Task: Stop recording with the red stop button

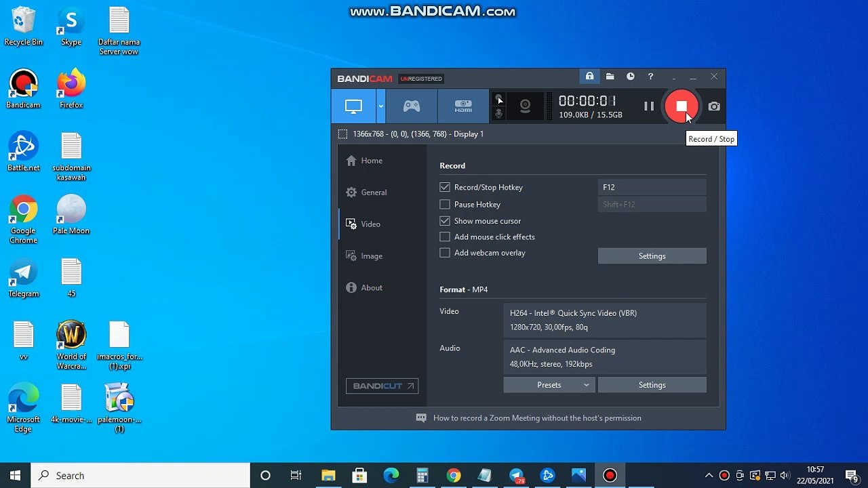Action: [682, 106]
